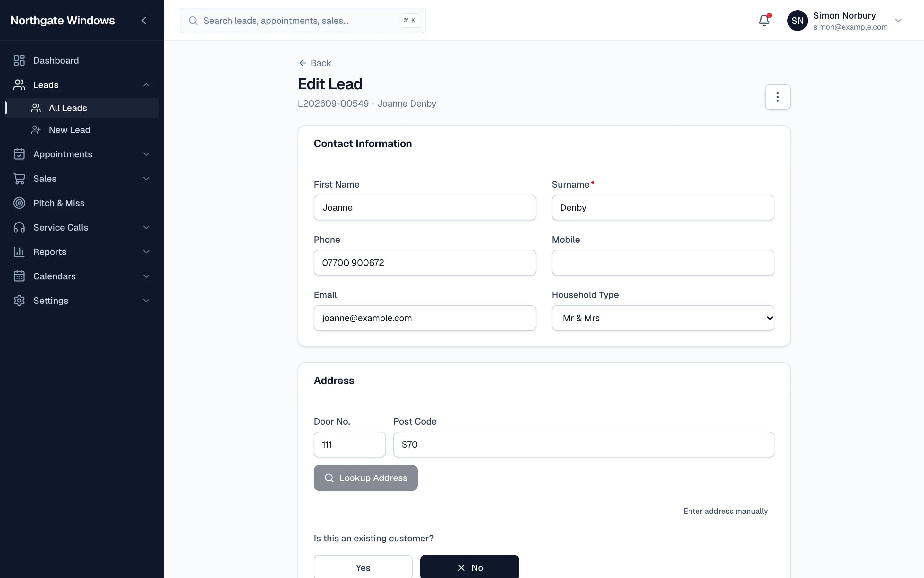Expand the Settings menu chevron
Viewport: 924px width, 578px height.
click(x=146, y=301)
